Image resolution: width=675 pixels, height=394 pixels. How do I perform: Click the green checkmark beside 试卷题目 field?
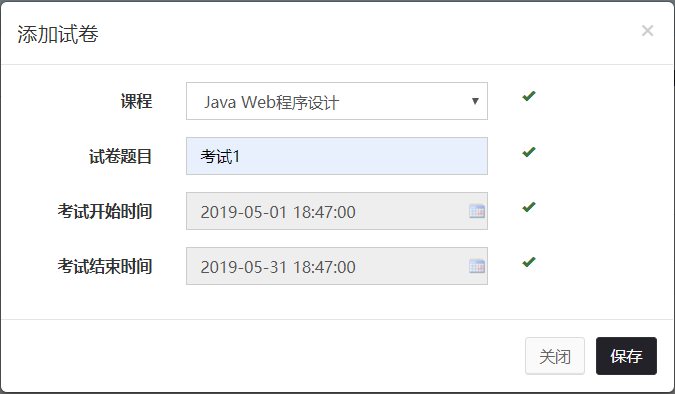[529, 152]
